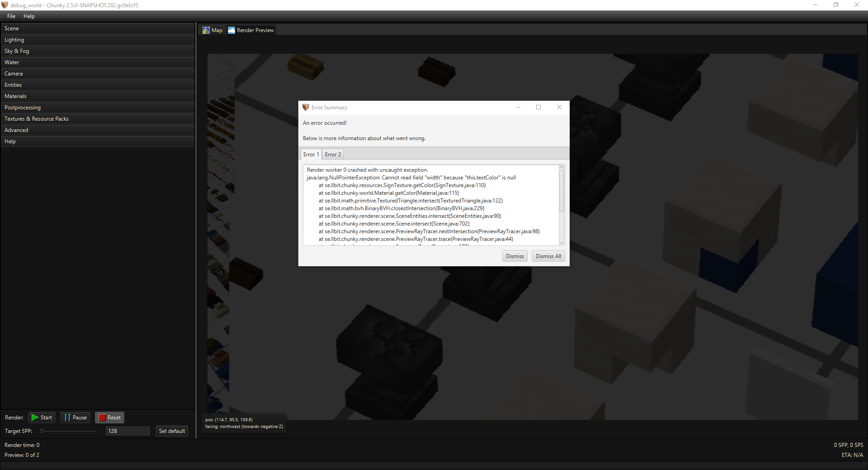The height and width of the screenshot is (470, 868).
Task: Click the Target SPP value field showing 128
Action: pyautogui.click(x=127, y=431)
